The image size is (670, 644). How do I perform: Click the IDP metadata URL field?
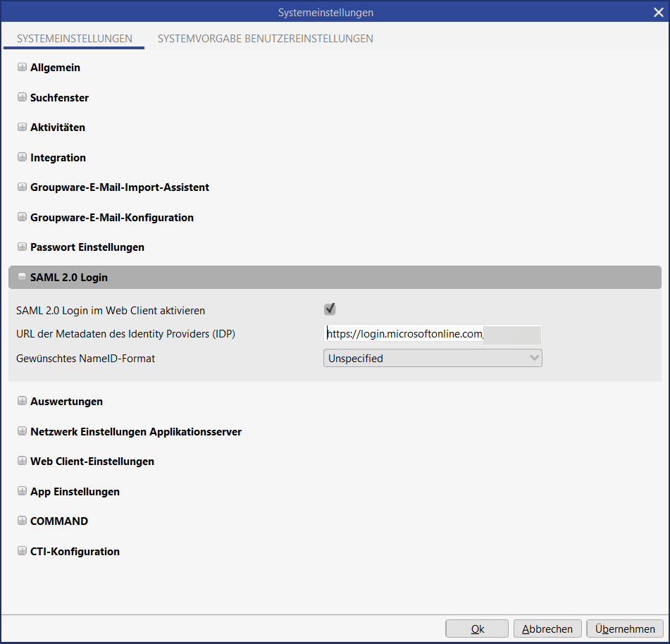coord(433,334)
